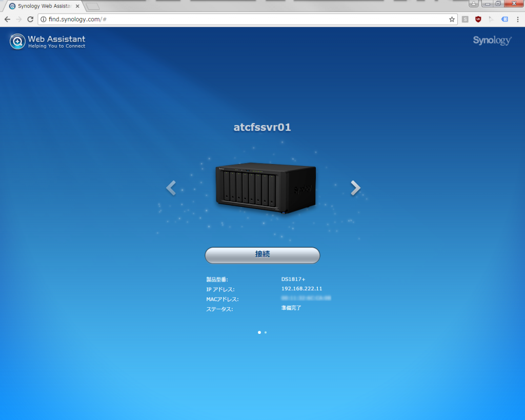This screenshot has width=525, height=420.
Task: Close the Synology Web Assistant tab
Action: pyautogui.click(x=77, y=6)
